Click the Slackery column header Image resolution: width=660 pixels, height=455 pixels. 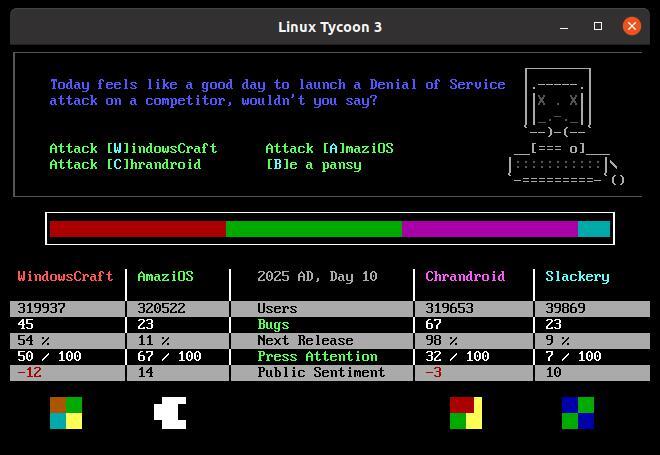[x=577, y=276]
